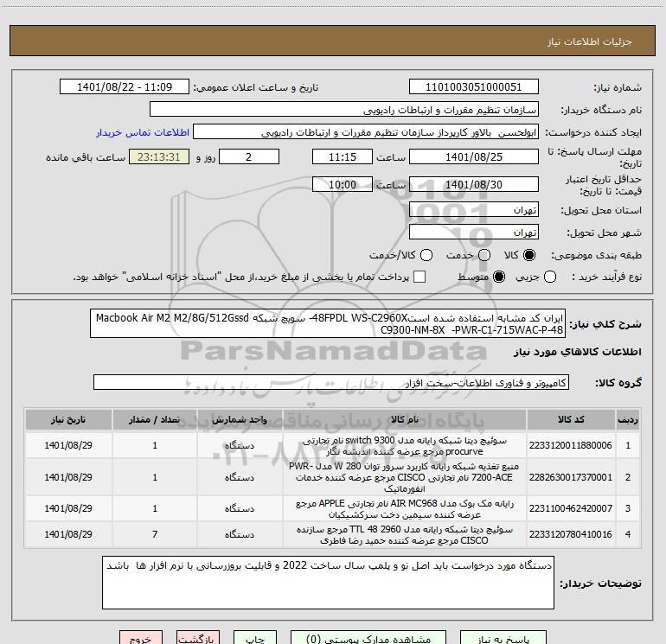Click the بازگشت back button

click(198, 638)
